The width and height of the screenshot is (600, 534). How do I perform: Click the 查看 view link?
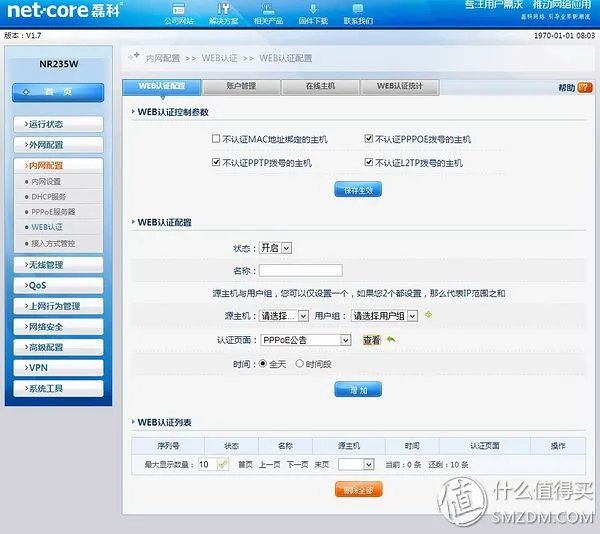pos(372,340)
